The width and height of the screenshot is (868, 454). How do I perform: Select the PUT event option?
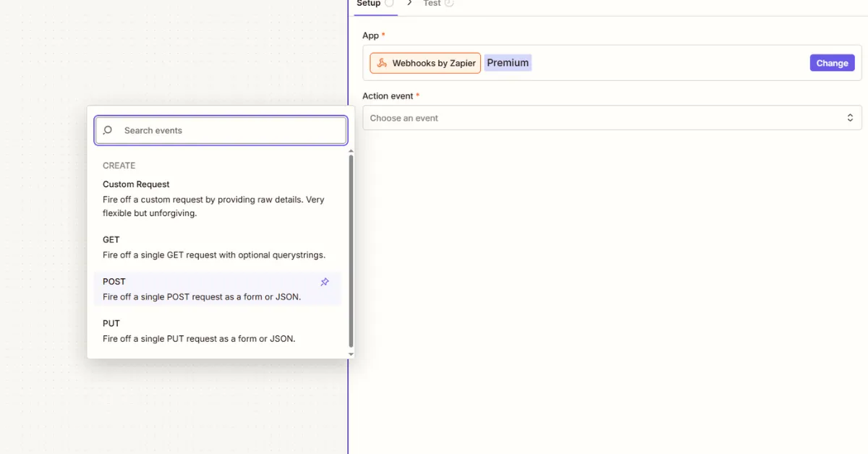point(111,323)
